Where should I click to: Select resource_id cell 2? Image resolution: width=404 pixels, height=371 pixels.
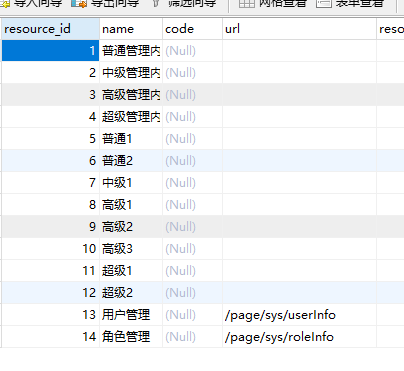(x=50, y=73)
